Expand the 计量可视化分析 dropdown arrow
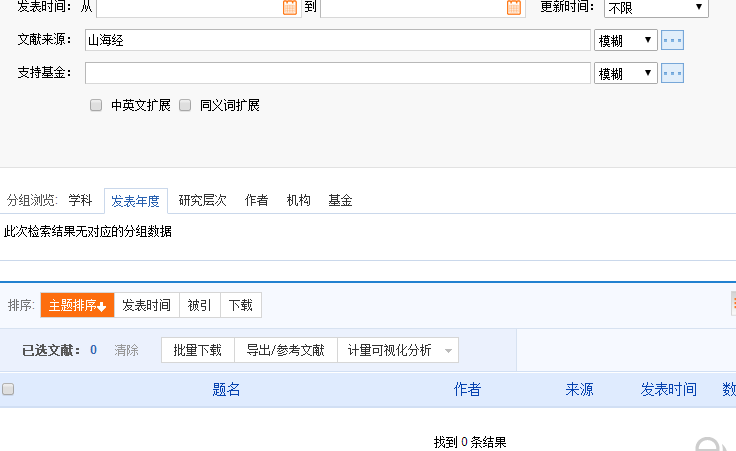736x451 pixels. (x=448, y=351)
